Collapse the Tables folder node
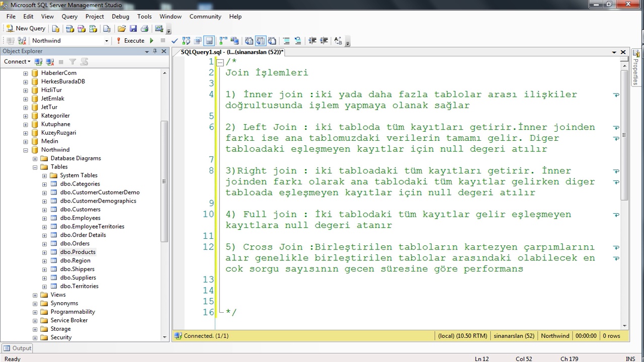This screenshot has height=362, width=644. tap(35, 167)
